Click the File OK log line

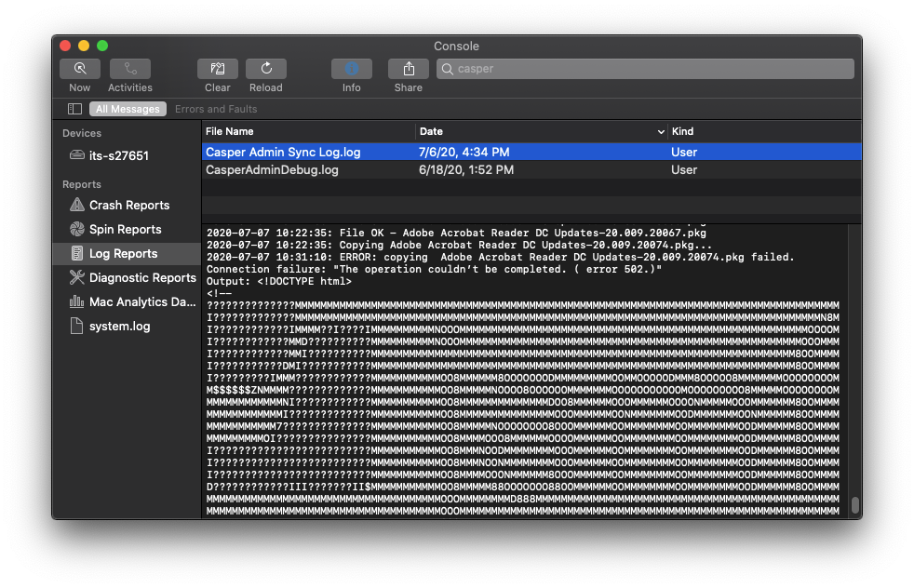[456, 233]
